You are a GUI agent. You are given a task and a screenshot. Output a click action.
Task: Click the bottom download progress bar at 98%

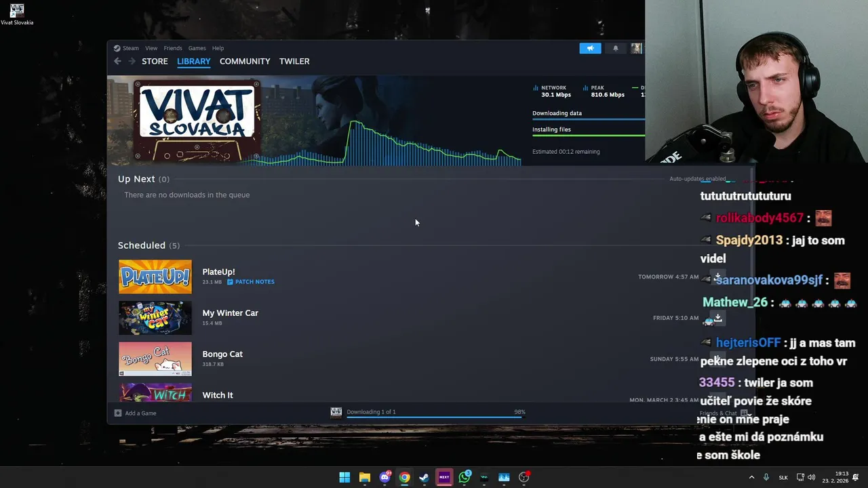click(x=435, y=417)
